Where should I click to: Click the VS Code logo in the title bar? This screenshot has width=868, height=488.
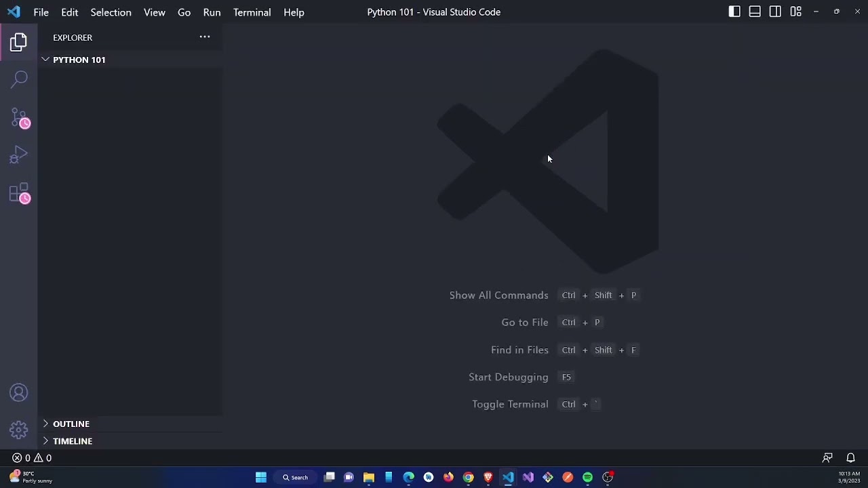pos(14,12)
